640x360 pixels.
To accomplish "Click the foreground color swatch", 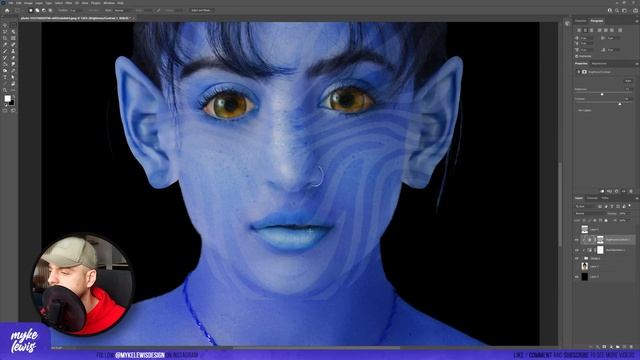I will pos(7,98).
